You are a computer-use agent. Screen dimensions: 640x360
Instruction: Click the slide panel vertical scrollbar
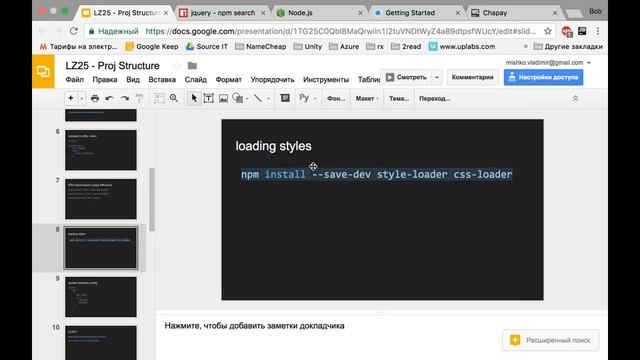tap(152, 200)
